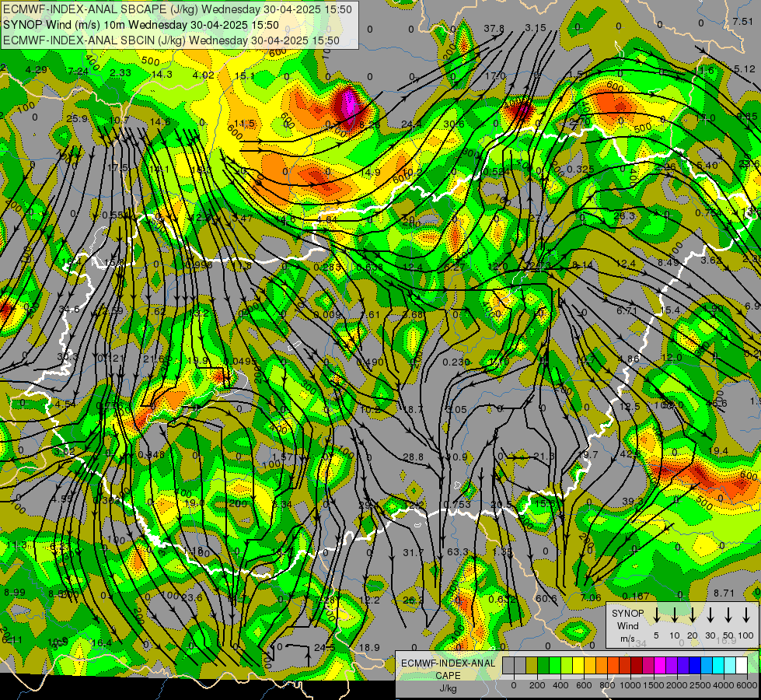Click the 100 m/s wind arrow in legend
Viewport: 761px width, 700px height.
pyautogui.click(x=746, y=615)
